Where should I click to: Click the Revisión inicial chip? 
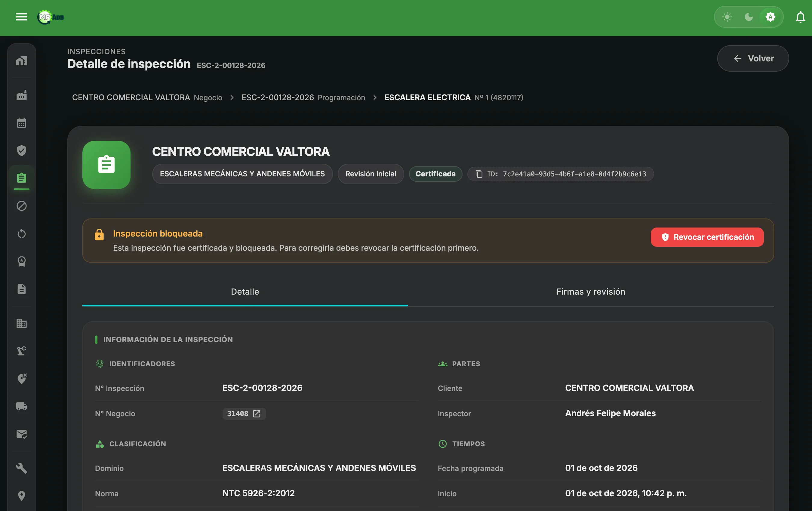(371, 174)
